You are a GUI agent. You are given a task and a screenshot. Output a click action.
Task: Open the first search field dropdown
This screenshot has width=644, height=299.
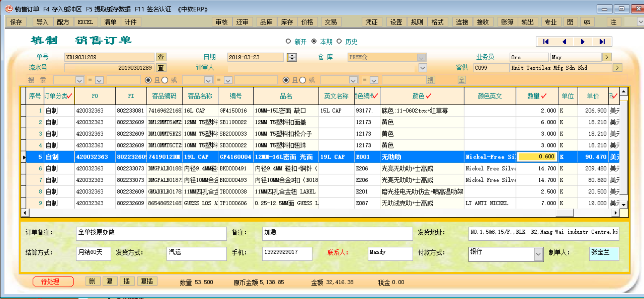(x=79, y=80)
